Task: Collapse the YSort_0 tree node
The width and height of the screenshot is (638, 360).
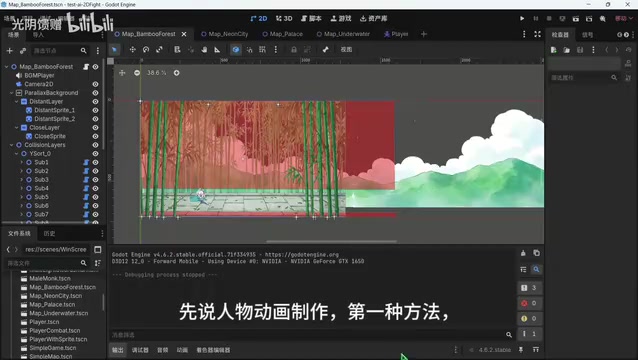Action: point(17,153)
